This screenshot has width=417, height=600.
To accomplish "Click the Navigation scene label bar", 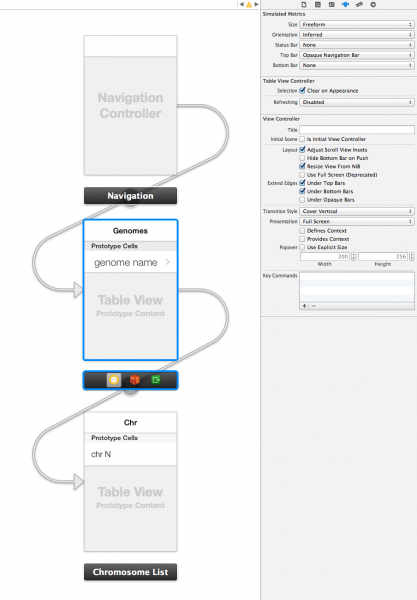I will [130, 196].
